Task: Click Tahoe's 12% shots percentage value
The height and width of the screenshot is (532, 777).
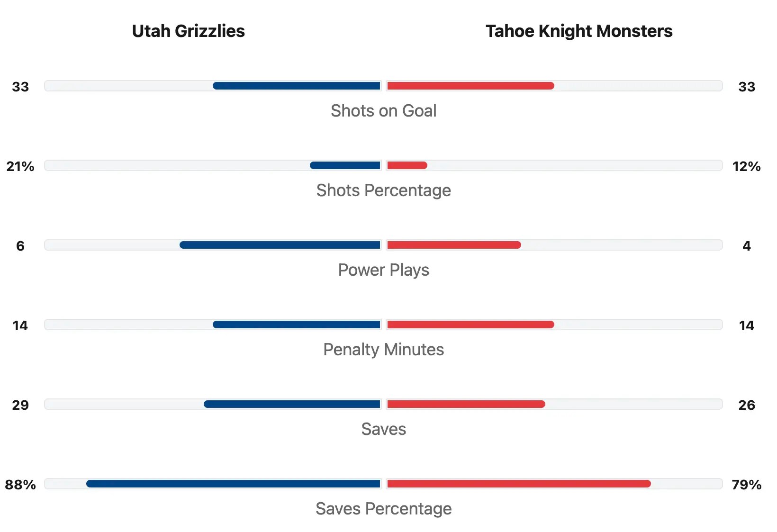Action: [746, 166]
